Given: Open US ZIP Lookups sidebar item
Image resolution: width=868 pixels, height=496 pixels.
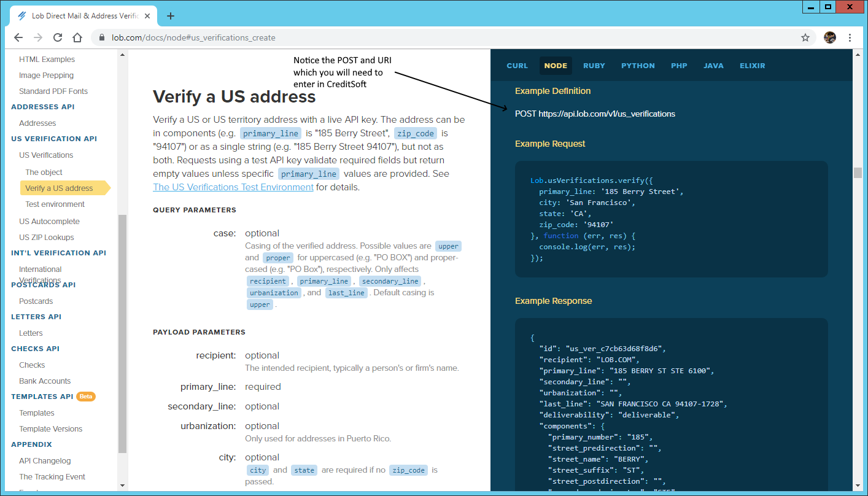Looking at the screenshot, I should click(x=46, y=238).
